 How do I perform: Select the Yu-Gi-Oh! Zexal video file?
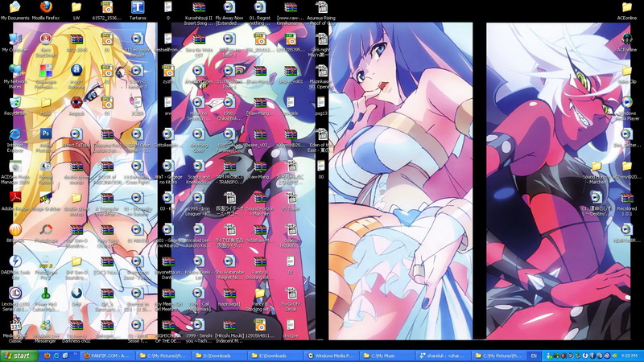[x=291, y=299]
